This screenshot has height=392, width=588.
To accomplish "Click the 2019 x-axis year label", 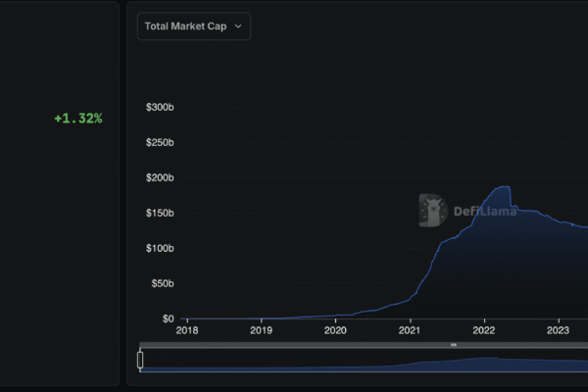I will (x=262, y=331).
